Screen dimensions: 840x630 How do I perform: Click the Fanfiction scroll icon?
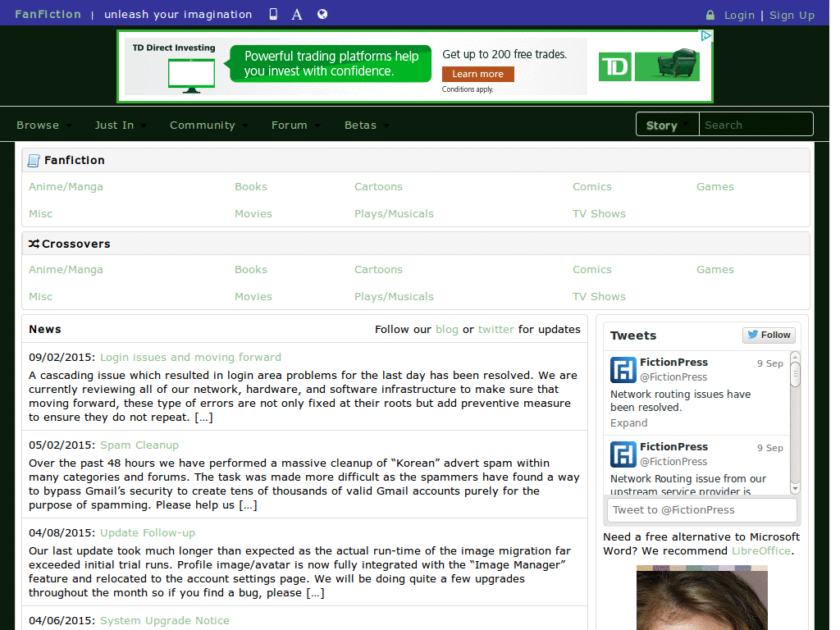point(34,161)
